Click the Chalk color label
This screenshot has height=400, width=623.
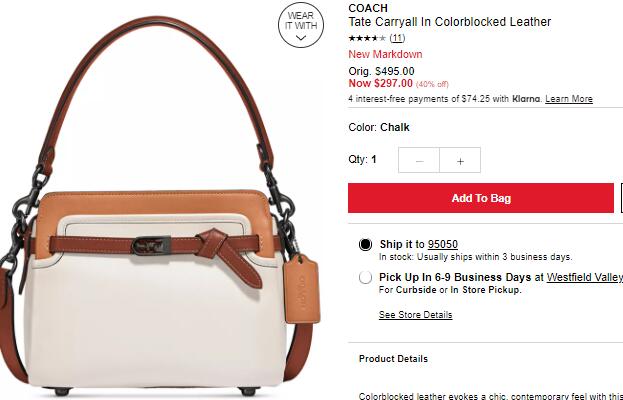pyautogui.click(x=395, y=127)
